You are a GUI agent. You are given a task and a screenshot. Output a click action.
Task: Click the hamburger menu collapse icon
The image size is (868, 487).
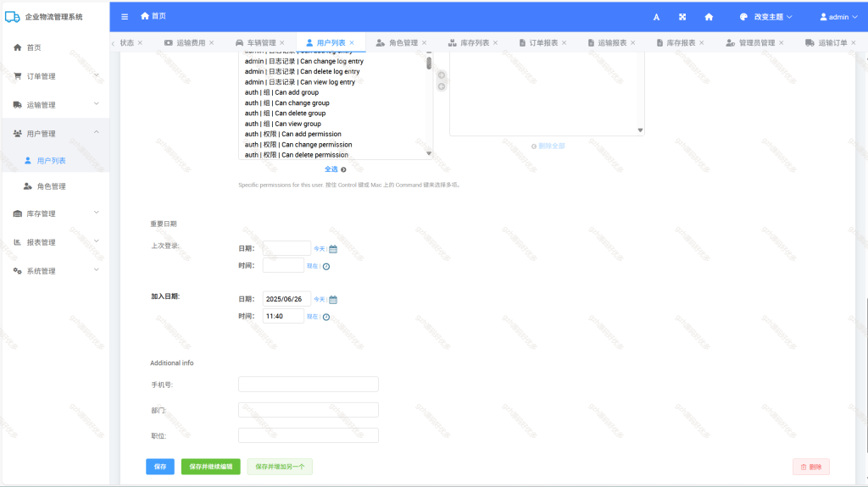tap(125, 17)
